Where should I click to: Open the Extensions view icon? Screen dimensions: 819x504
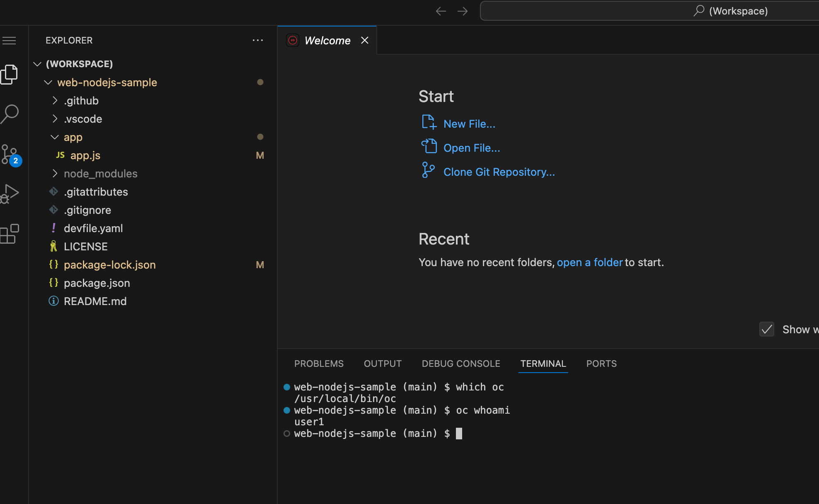[x=10, y=234]
